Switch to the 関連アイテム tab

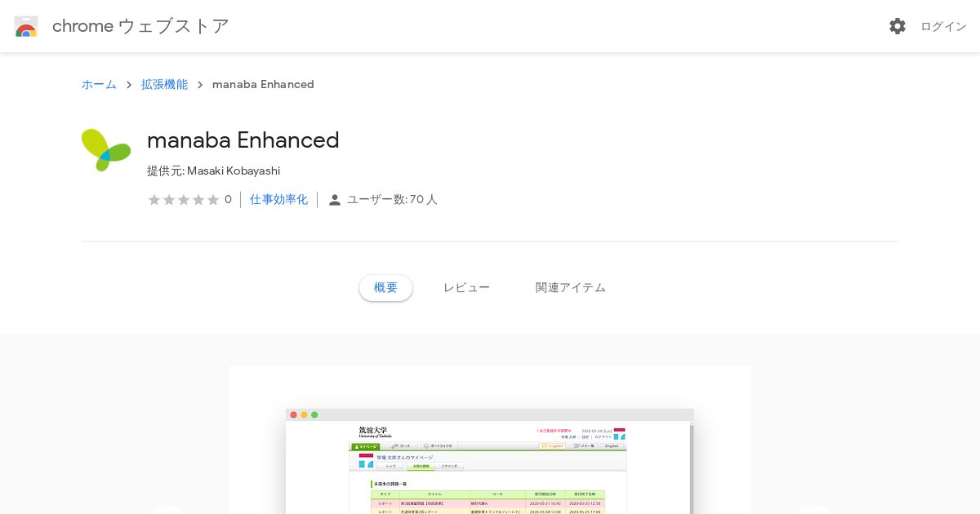[570, 288]
